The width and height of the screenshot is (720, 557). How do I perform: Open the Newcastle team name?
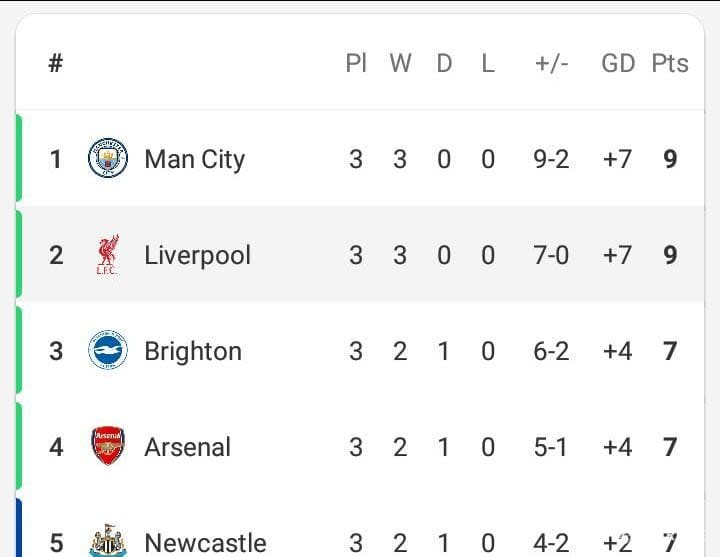click(x=205, y=543)
